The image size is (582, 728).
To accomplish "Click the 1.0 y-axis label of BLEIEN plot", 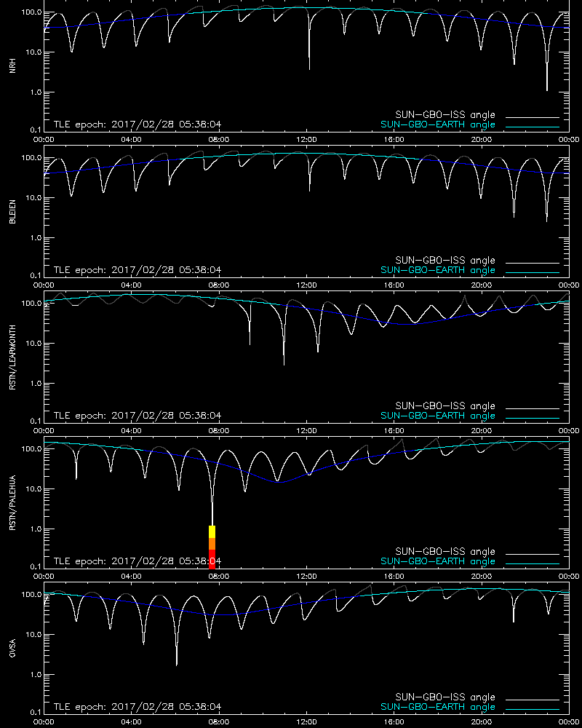I will pyautogui.click(x=36, y=238).
